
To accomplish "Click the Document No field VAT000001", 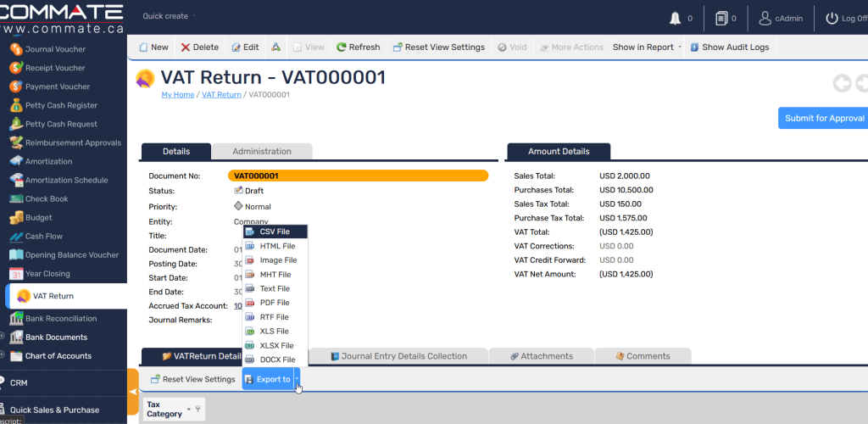I will point(359,176).
